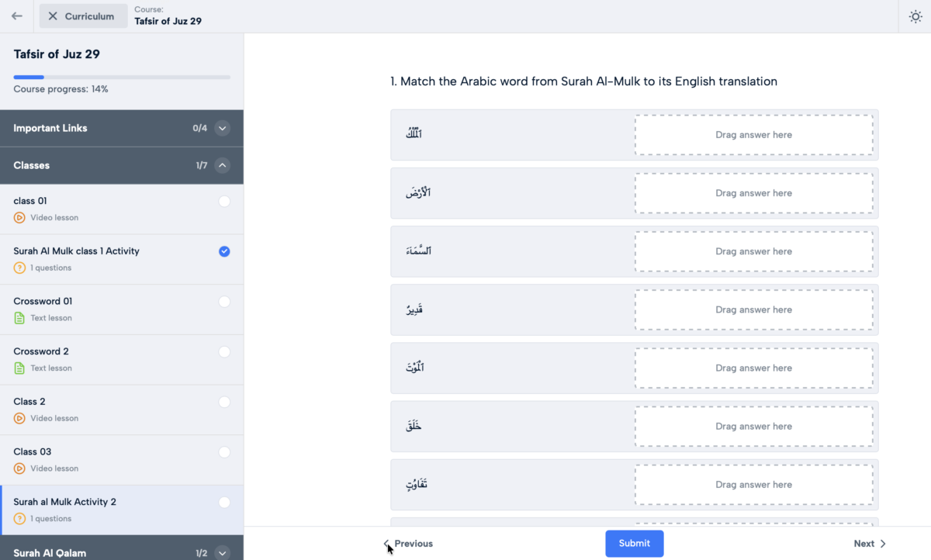
Task: Toggle the light/dark theme sun icon
Action: pos(915,16)
